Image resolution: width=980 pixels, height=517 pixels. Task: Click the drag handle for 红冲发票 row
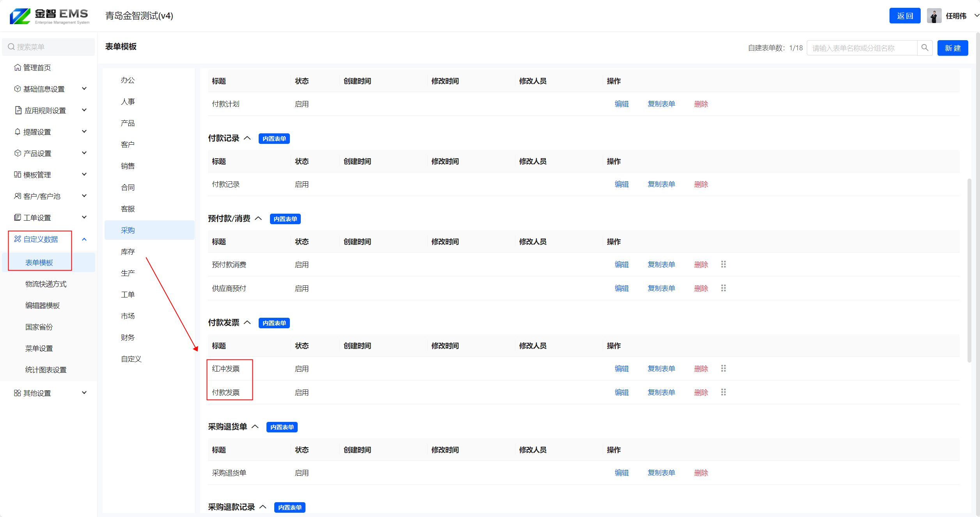(723, 368)
